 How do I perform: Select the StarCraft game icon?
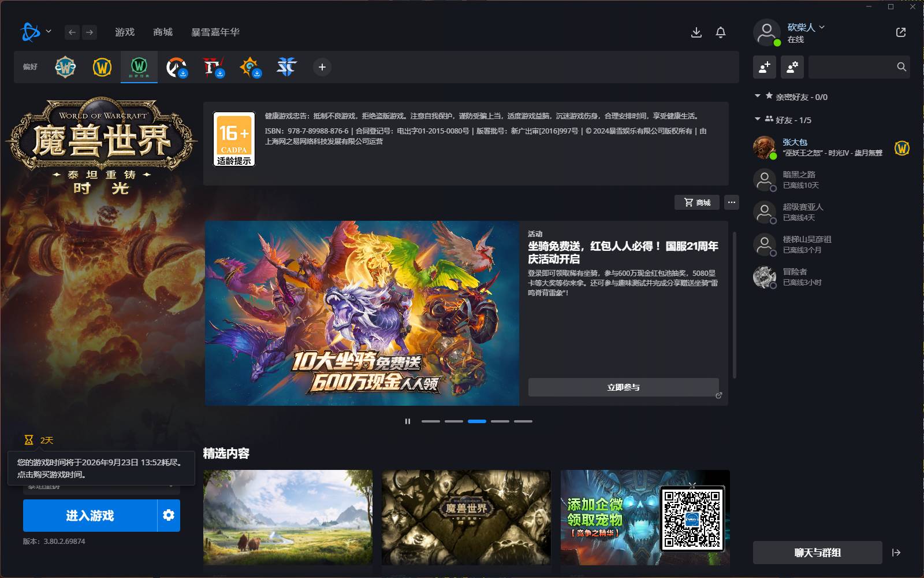(x=287, y=67)
